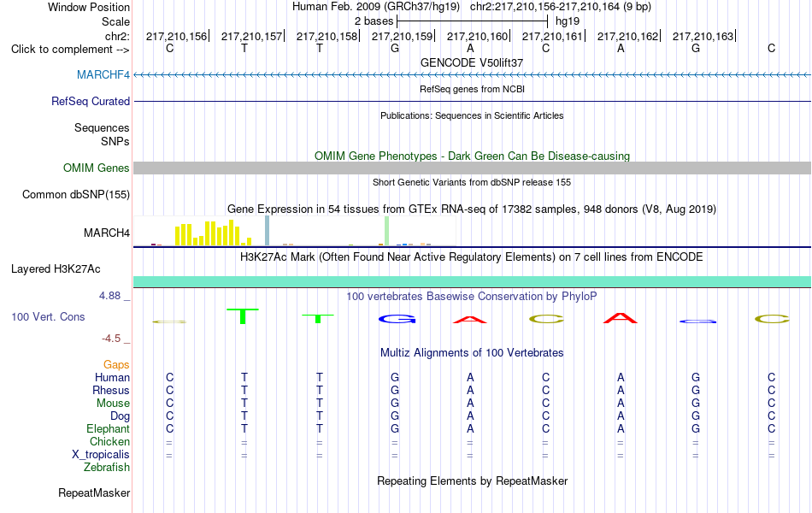The width and height of the screenshot is (812, 513).
Task: Click the first red A conservation logo
Action: 470,319
